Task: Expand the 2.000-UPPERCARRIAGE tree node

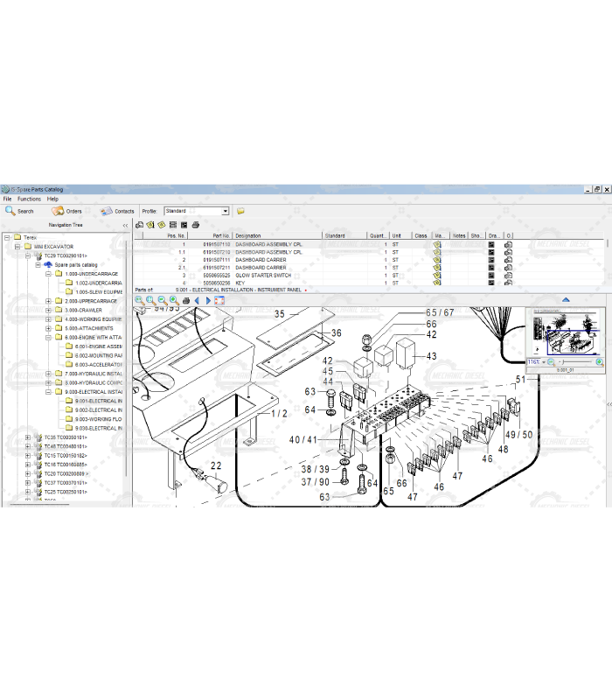Action: (x=48, y=301)
